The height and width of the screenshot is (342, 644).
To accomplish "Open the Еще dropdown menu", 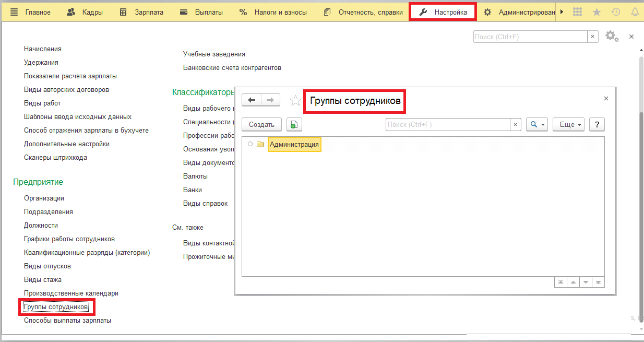I will tap(568, 124).
